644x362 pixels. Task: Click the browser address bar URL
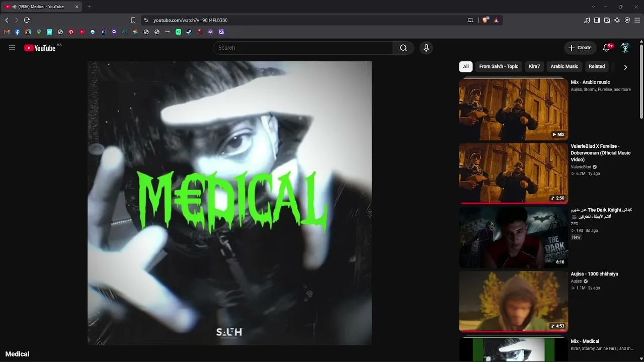pyautogui.click(x=191, y=20)
